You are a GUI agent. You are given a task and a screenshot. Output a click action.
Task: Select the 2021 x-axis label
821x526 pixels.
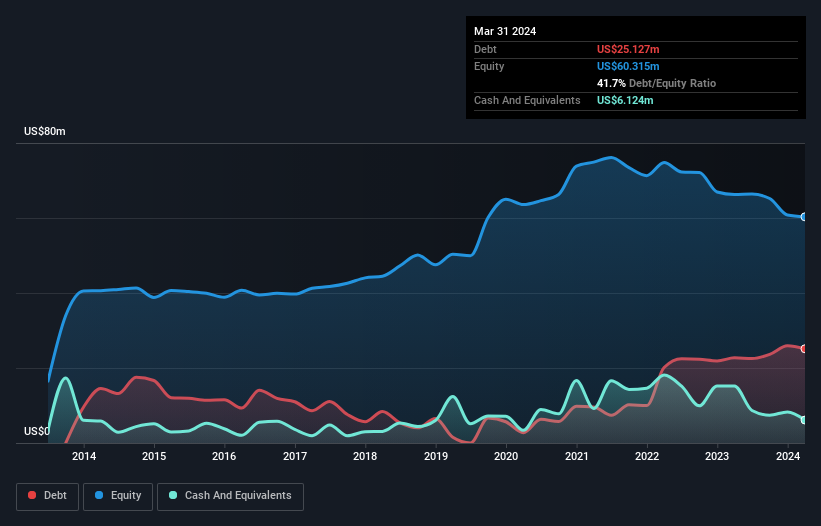(x=577, y=457)
